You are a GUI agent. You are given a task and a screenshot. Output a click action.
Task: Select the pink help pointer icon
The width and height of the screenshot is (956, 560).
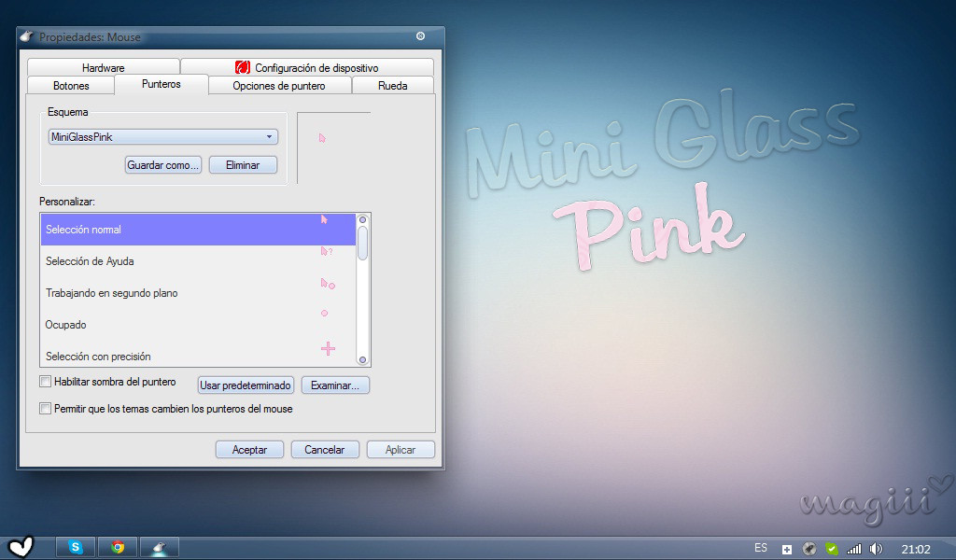click(326, 251)
